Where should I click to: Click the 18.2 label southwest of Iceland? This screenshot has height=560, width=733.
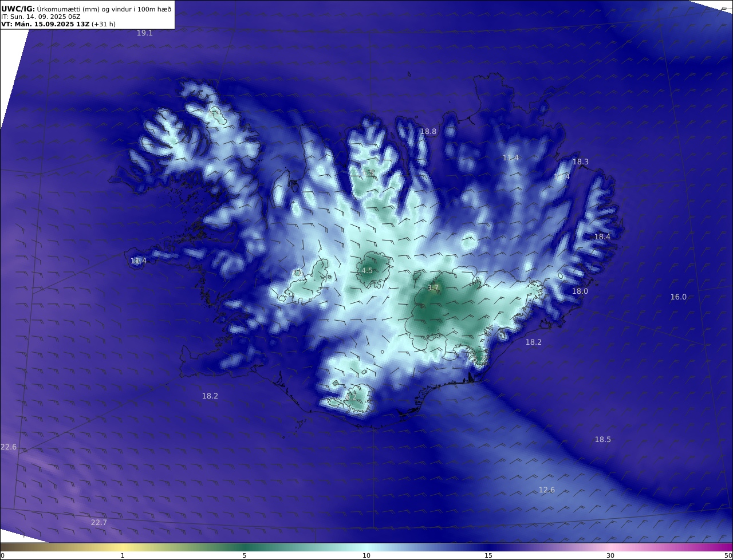click(x=210, y=396)
